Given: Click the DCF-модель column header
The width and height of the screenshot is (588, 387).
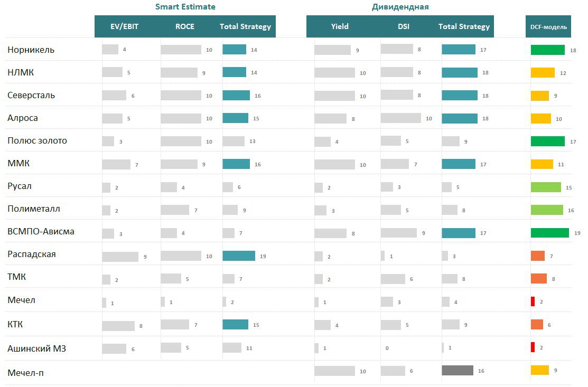Looking at the screenshot, I should (x=548, y=26).
